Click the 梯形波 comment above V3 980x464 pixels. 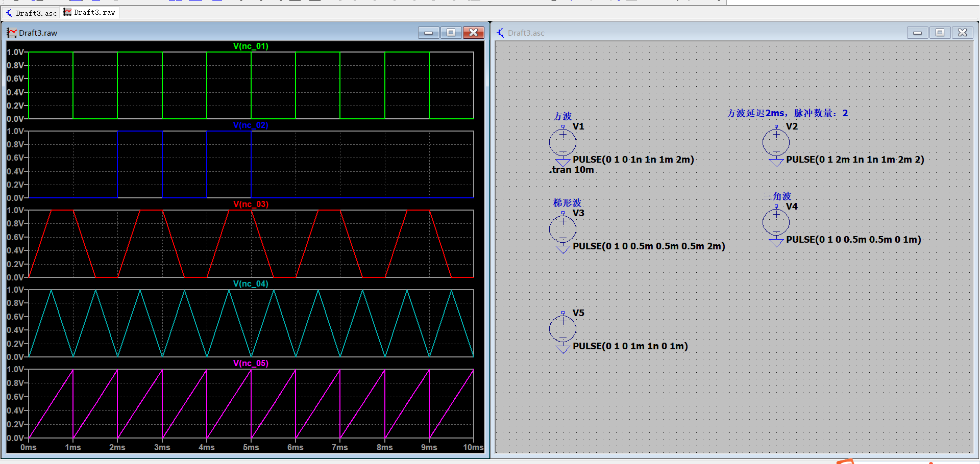pyautogui.click(x=567, y=203)
